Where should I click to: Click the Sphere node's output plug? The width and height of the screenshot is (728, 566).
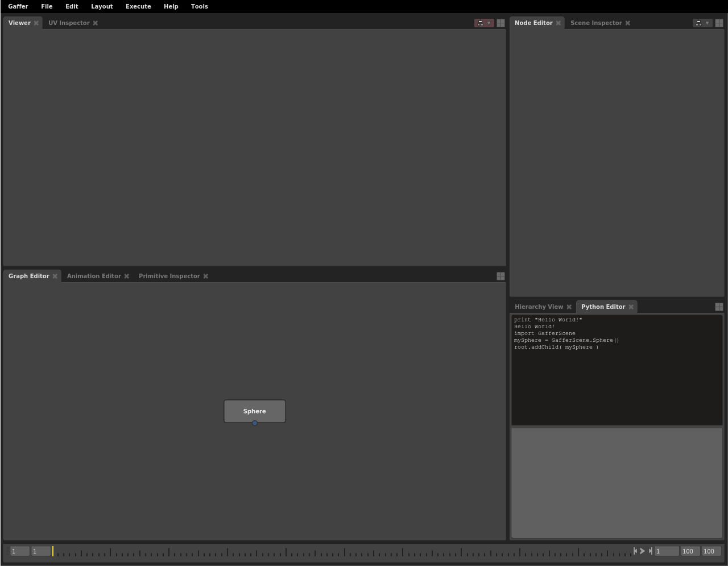pos(255,423)
